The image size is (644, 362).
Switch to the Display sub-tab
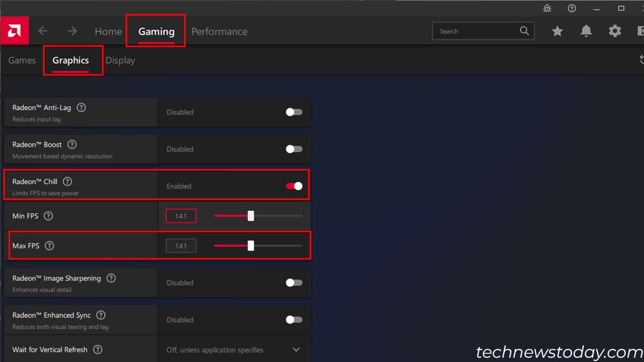pyautogui.click(x=120, y=60)
